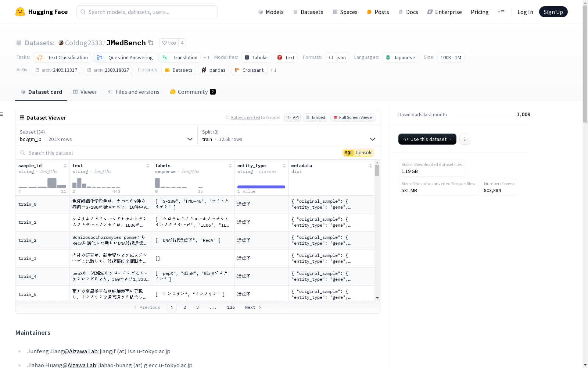Screen dimensions: 588x368
Task: Open the Aizawa Lab link next to Junfeng Jiang
Action: (x=83, y=351)
